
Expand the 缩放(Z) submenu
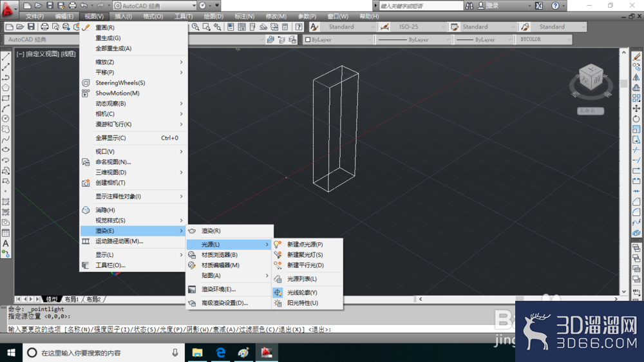pos(133,62)
